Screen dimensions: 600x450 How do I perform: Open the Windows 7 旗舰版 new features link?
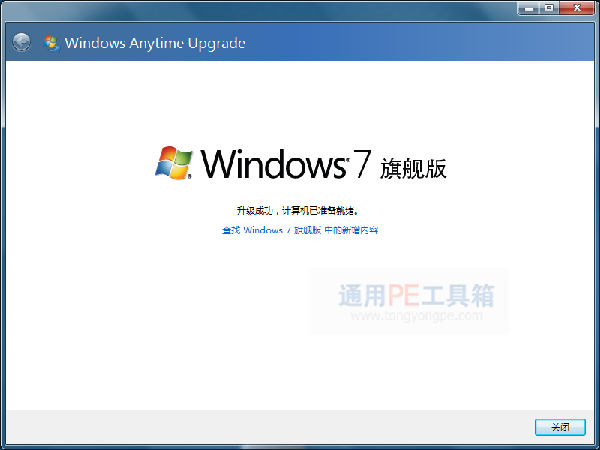(x=300, y=230)
